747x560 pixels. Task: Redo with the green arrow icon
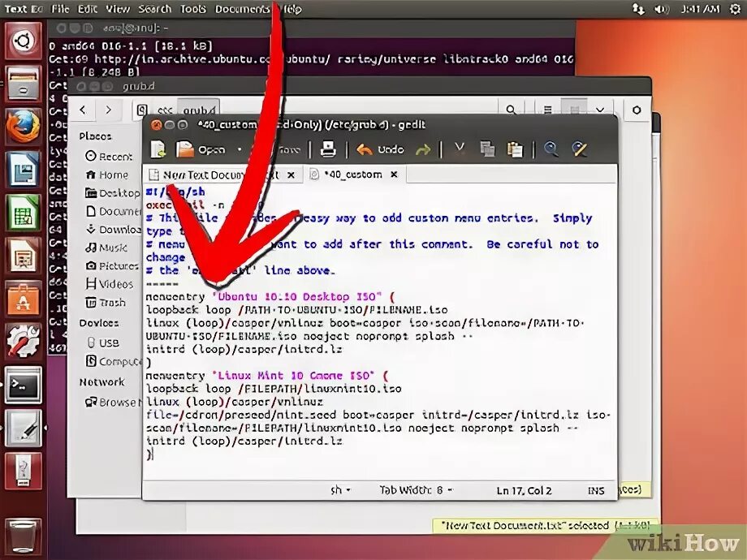[422, 150]
